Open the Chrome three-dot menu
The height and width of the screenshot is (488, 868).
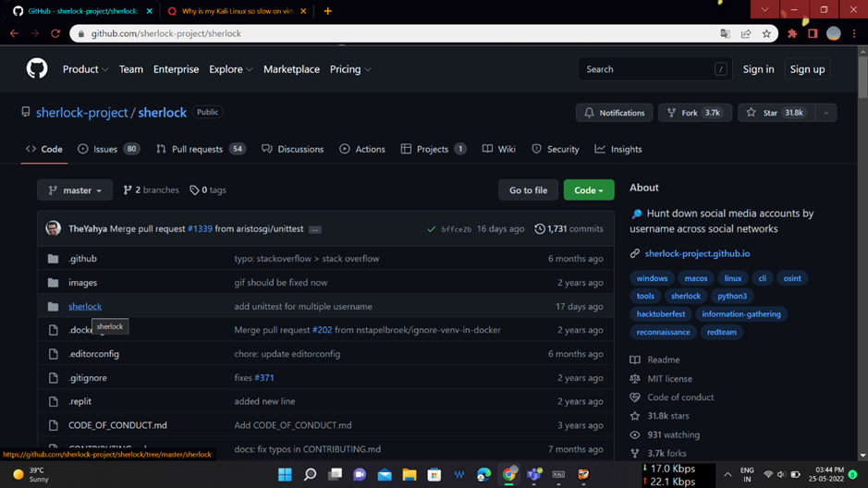(x=854, y=34)
